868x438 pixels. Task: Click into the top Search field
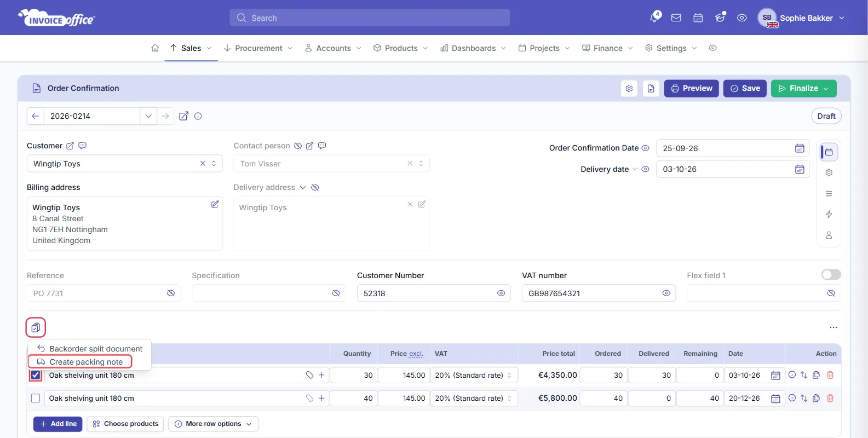point(370,18)
